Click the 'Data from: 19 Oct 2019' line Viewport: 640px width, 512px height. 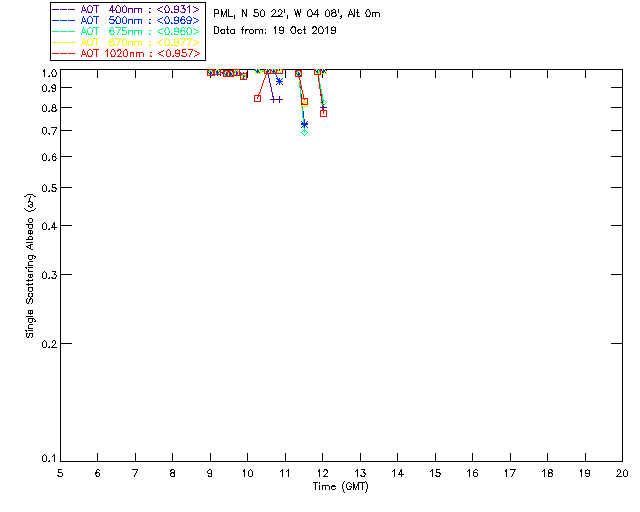(275, 31)
